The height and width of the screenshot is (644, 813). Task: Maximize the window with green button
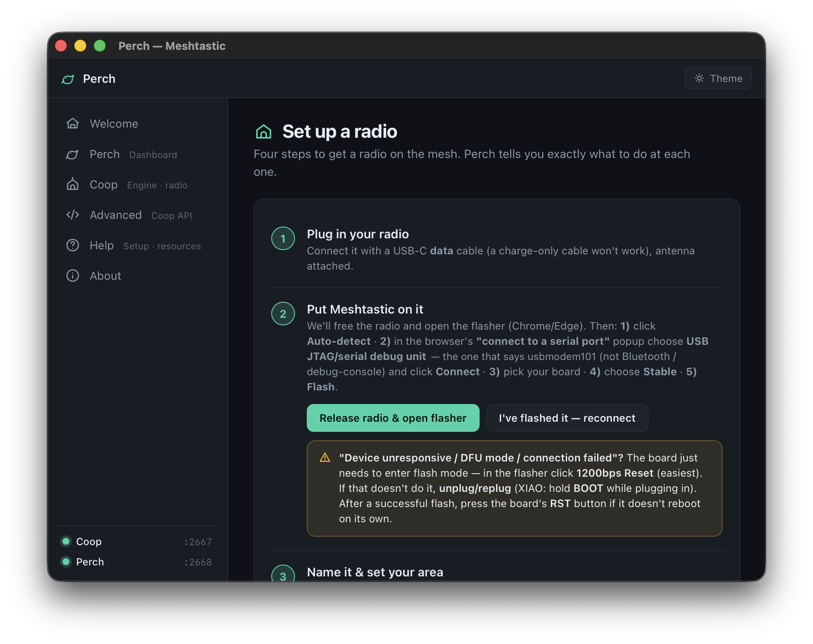(100, 46)
